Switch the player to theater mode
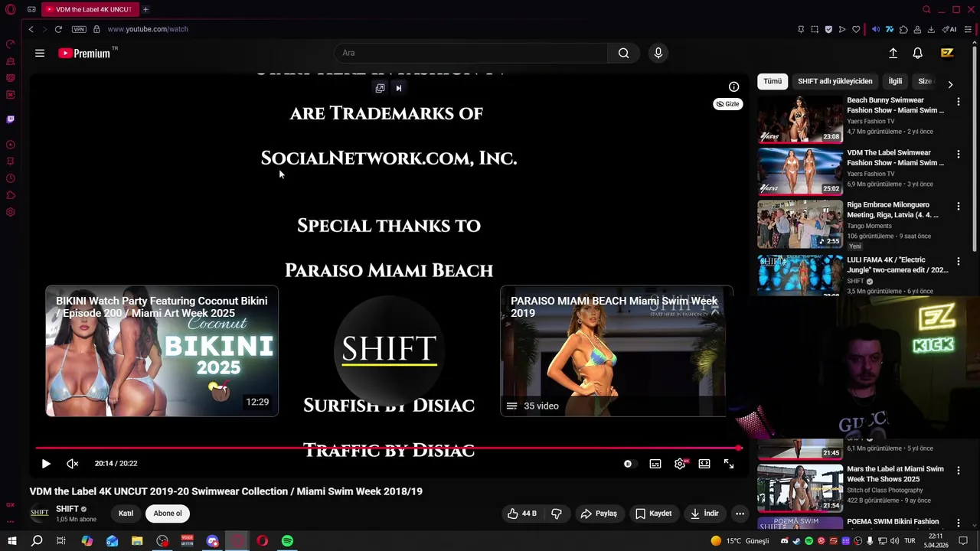 point(704,464)
